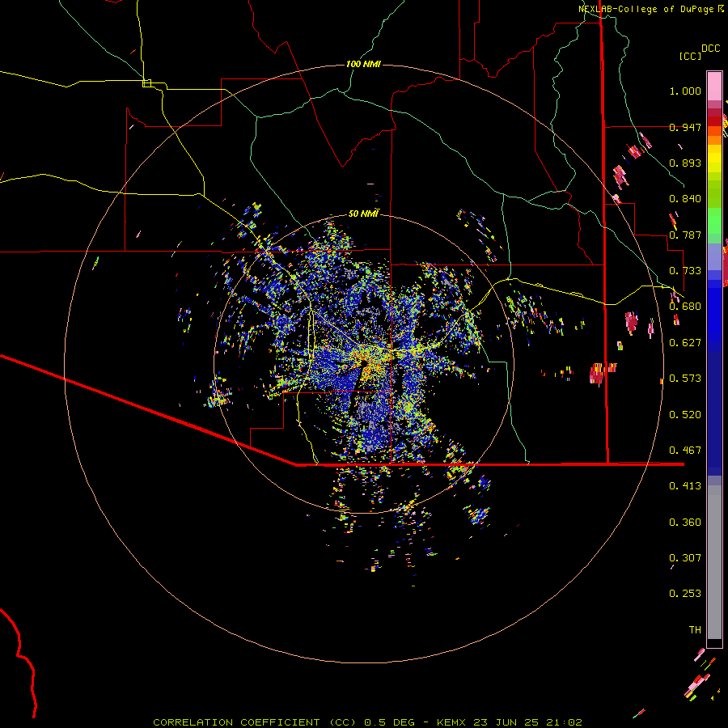Click the 0.253 value on the color scale
Image resolution: width=728 pixels, height=728 pixels.
pos(685,594)
